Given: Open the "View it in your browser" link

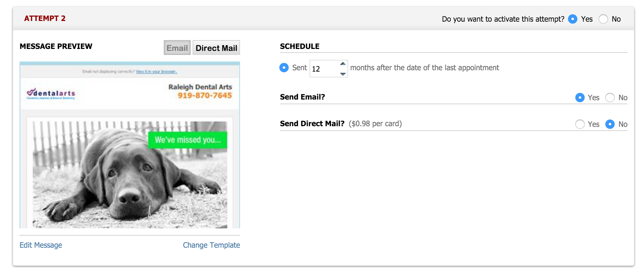Looking at the screenshot, I should click(x=156, y=72).
